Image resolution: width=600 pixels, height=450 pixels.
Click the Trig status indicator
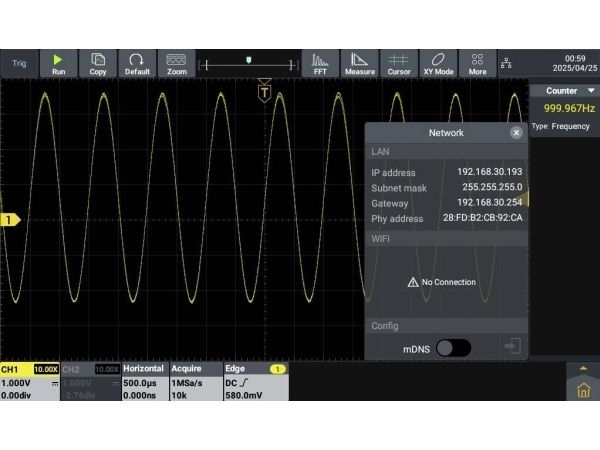(x=19, y=64)
